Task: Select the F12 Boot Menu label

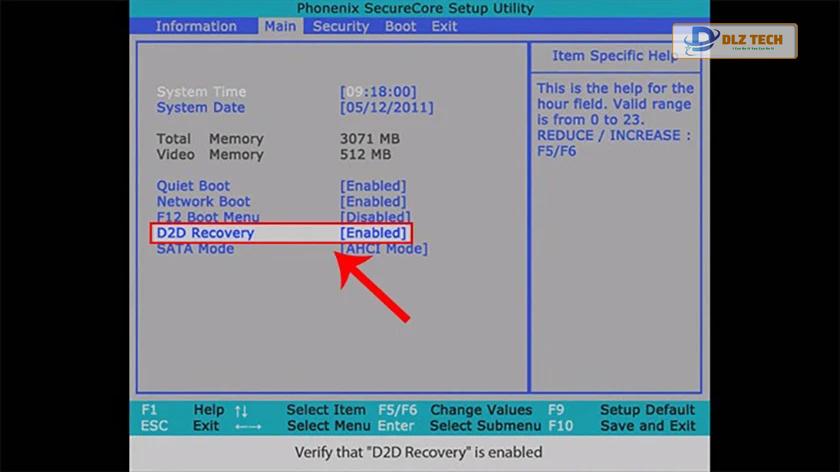Action: [208, 217]
